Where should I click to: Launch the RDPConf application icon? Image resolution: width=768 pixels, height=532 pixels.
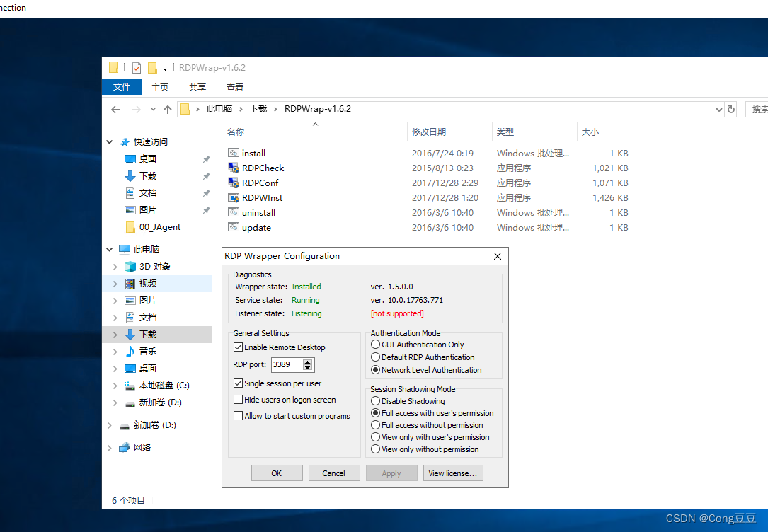click(234, 183)
